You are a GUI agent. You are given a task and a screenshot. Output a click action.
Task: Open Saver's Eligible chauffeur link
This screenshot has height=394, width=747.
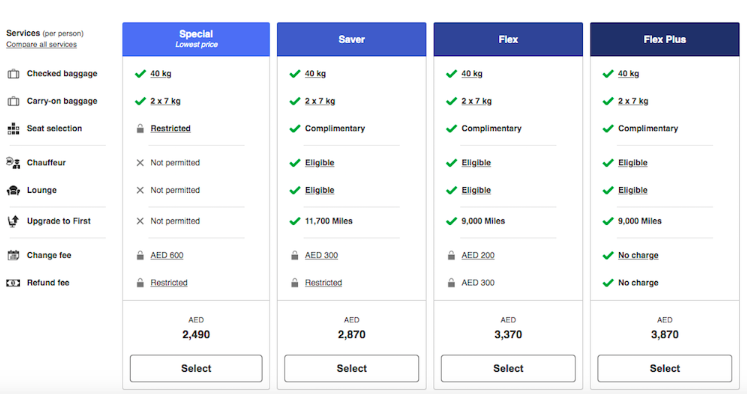point(320,163)
